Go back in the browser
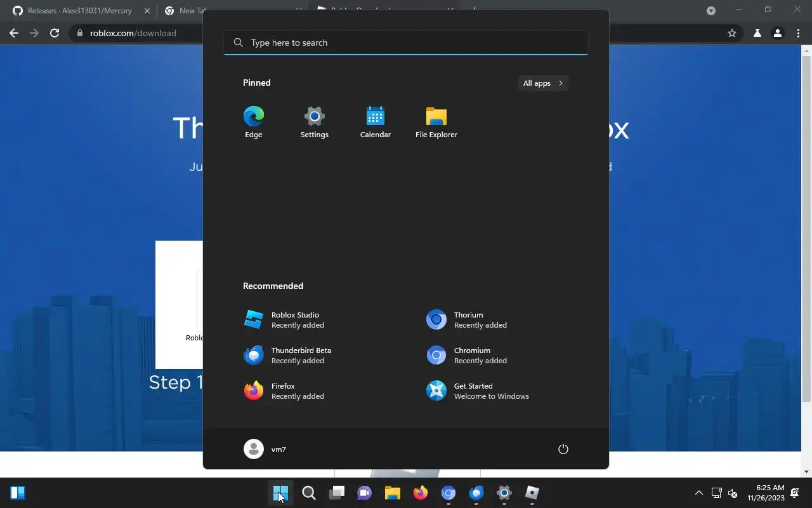The image size is (812, 508). point(14,33)
